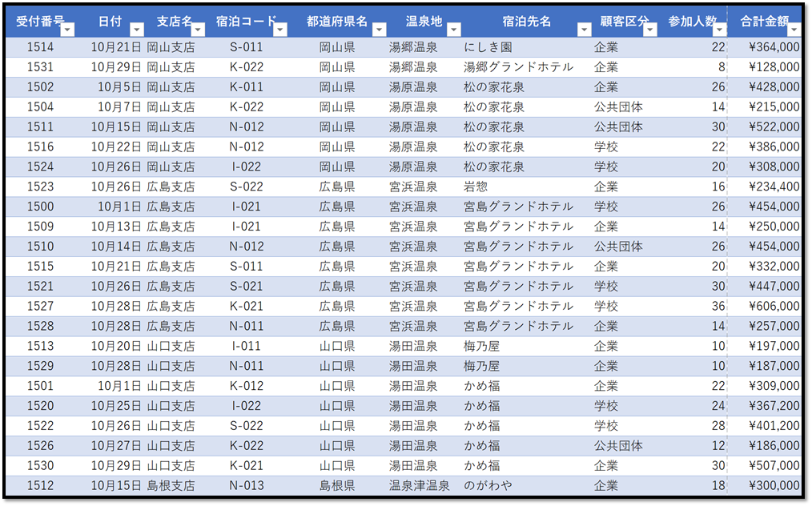This screenshot has height=506, width=812.
Task: Open the 合計金額 filter dropdown
Action: (793, 30)
